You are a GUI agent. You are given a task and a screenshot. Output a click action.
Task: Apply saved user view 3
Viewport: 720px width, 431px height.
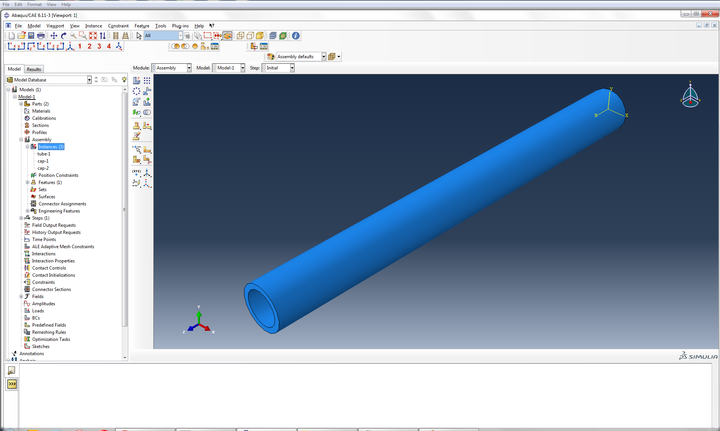99,46
